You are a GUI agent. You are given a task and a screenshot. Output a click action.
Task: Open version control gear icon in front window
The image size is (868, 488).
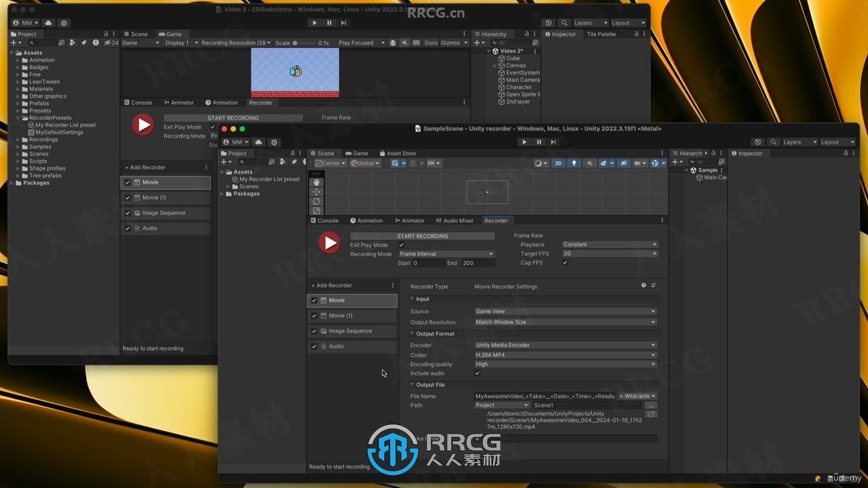275,142
